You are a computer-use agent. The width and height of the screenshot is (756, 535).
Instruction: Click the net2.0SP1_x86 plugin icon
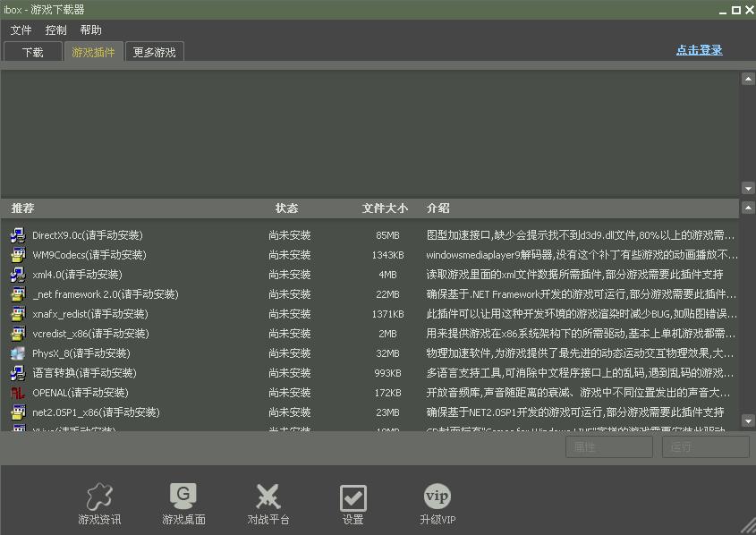click(x=18, y=412)
